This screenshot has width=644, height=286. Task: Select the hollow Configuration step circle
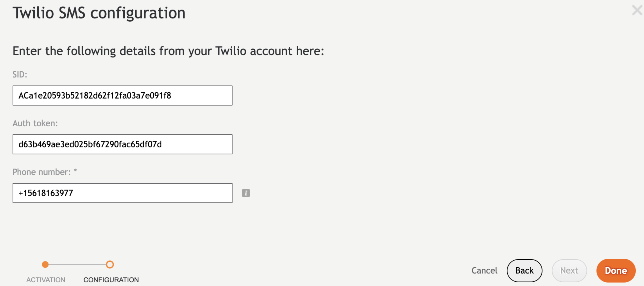[x=110, y=264]
